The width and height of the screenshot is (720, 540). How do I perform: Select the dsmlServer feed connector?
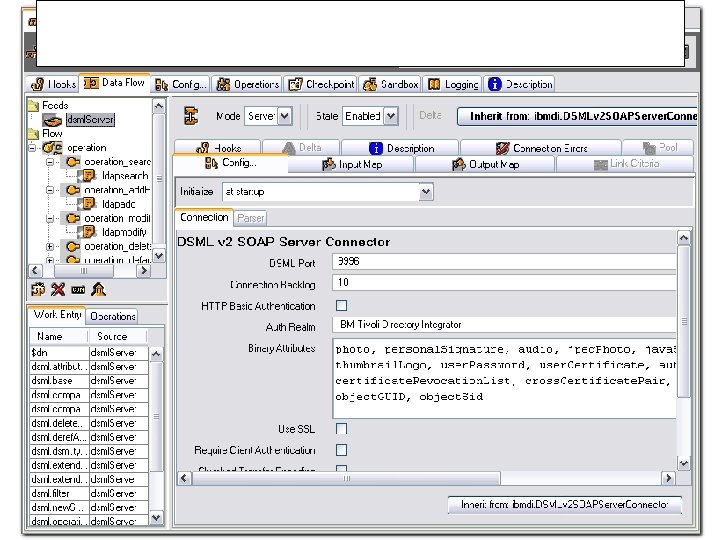pyautogui.click(x=90, y=120)
